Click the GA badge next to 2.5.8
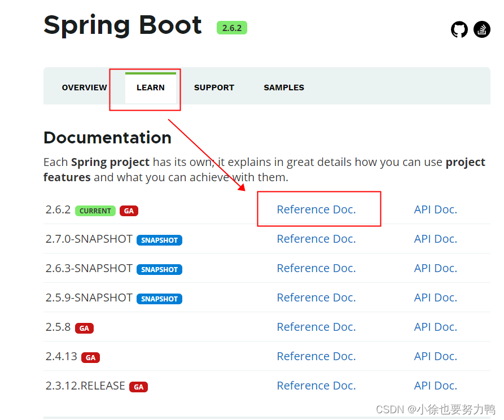The width and height of the screenshot is (504, 420). click(x=84, y=329)
